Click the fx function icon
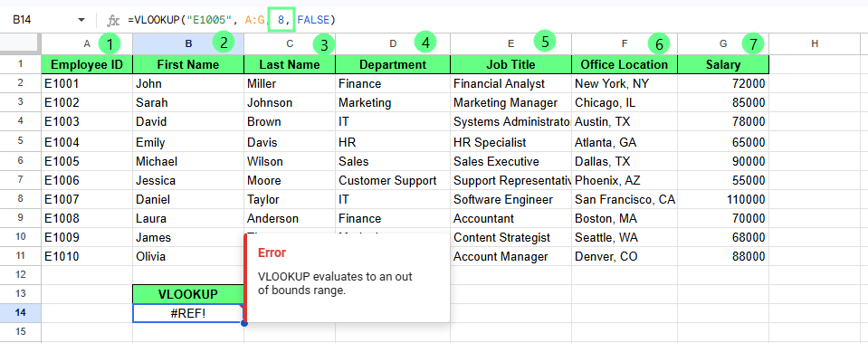Image resolution: width=868 pixels, height=343 pixels. pos(113,21)
